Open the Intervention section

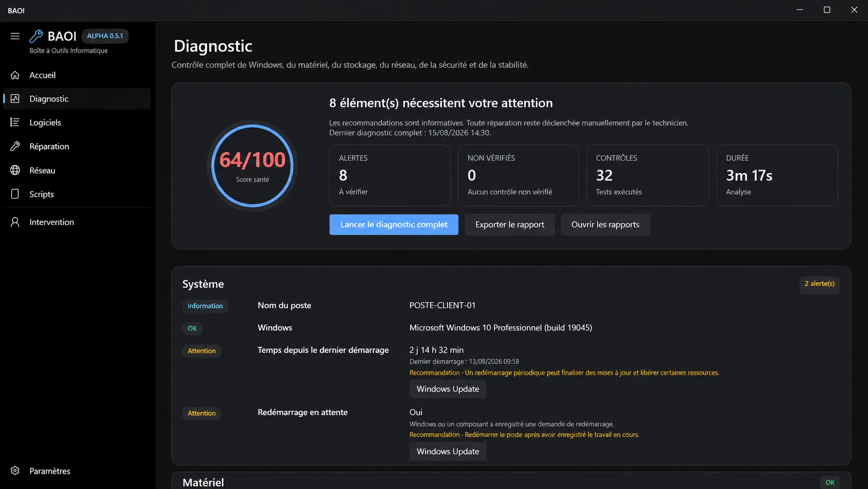pyautogui.click(x=77, y=222)
